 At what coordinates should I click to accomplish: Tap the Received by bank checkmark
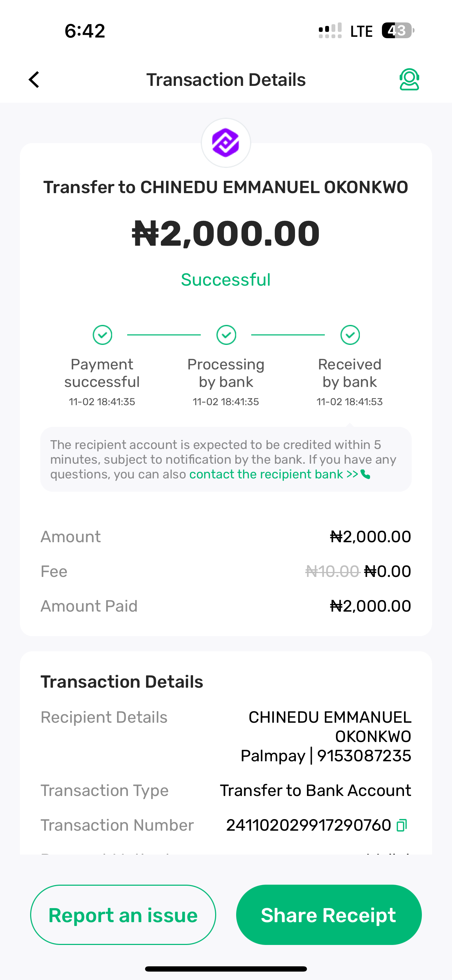(x=350, y=335)
